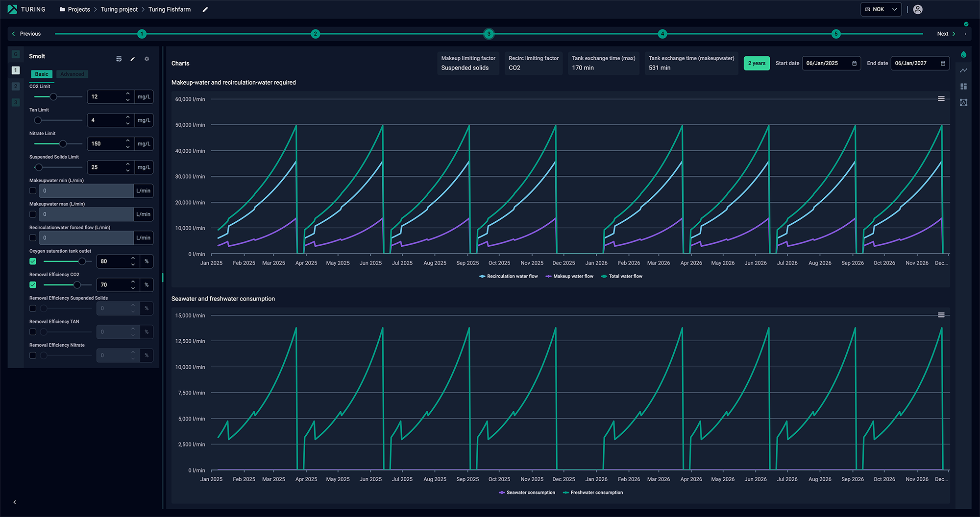980x517 pixels.
Task: Click the edit-list icon beside Smolt
Action: 119,59
